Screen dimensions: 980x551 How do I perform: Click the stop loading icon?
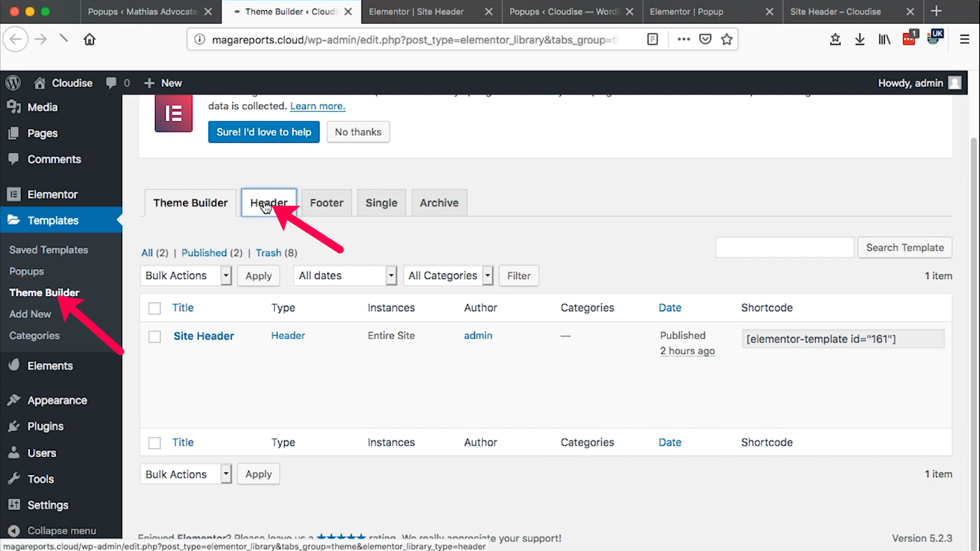[64, 39]
